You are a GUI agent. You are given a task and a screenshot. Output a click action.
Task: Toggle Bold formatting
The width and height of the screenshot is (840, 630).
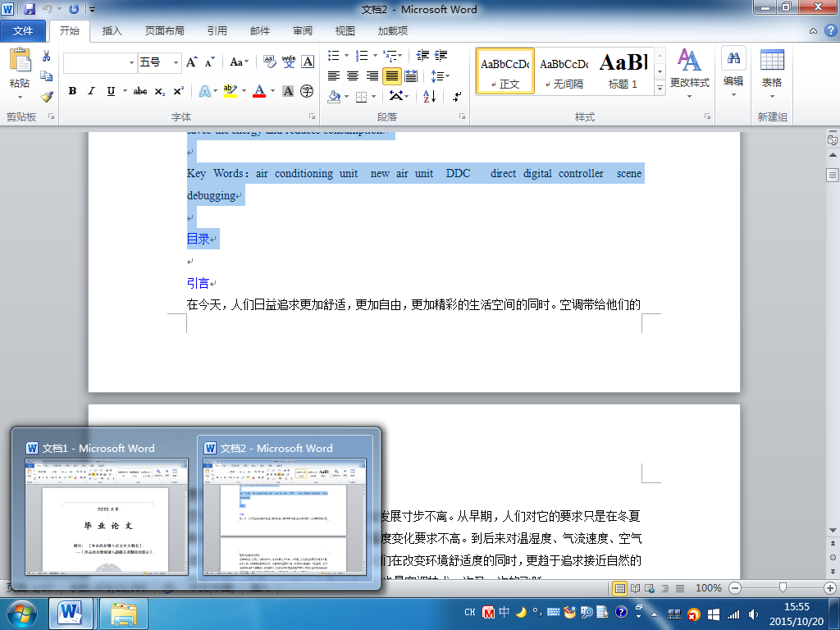tap(72, 91)
